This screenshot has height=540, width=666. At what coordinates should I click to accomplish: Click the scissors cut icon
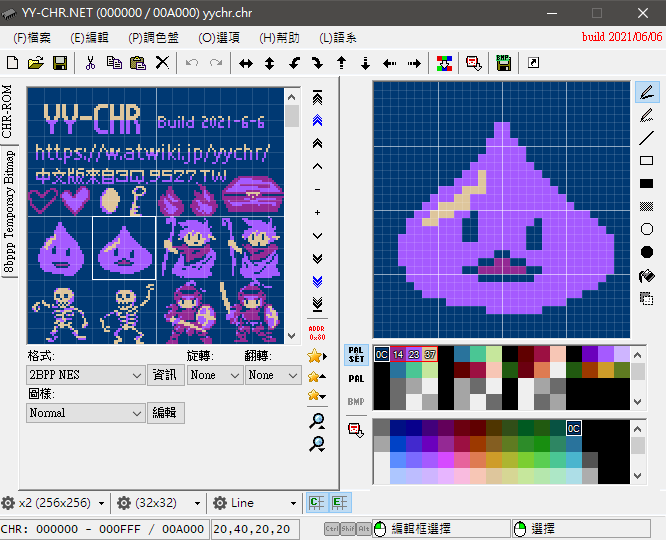(90, 63)
